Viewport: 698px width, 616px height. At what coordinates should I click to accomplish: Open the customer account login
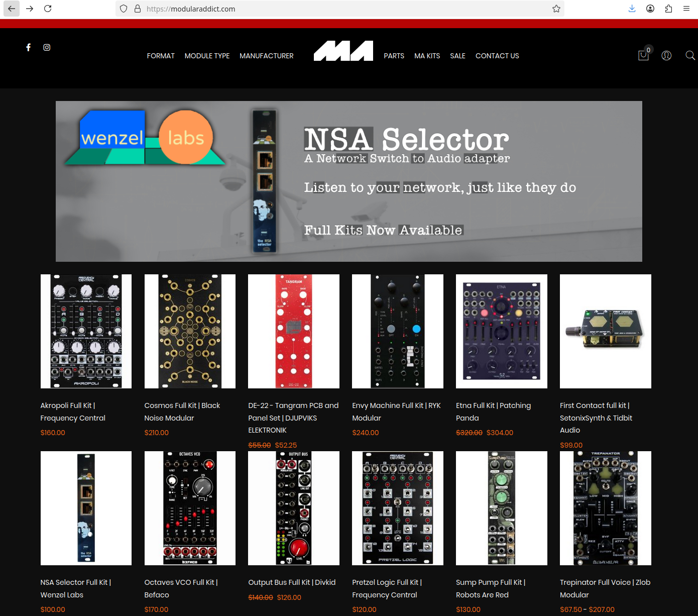(x=666, y=55)
